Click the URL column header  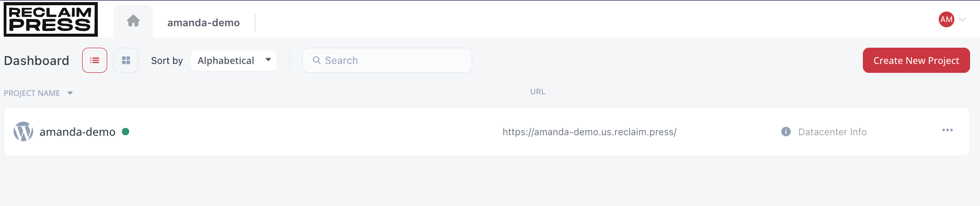(538, 92)
